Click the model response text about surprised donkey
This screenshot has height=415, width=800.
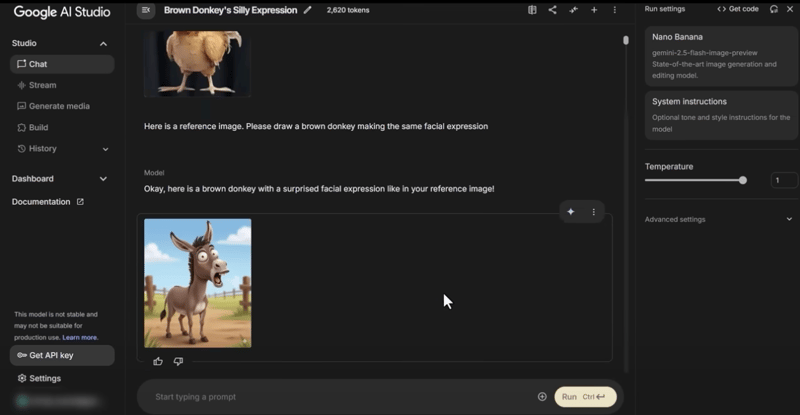point(319,189)
